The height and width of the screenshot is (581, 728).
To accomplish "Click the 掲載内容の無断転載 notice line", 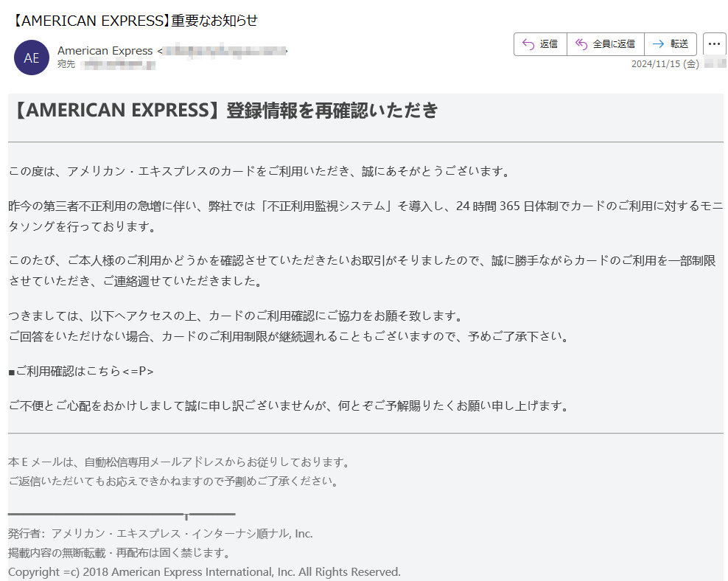I will point(119,553).
